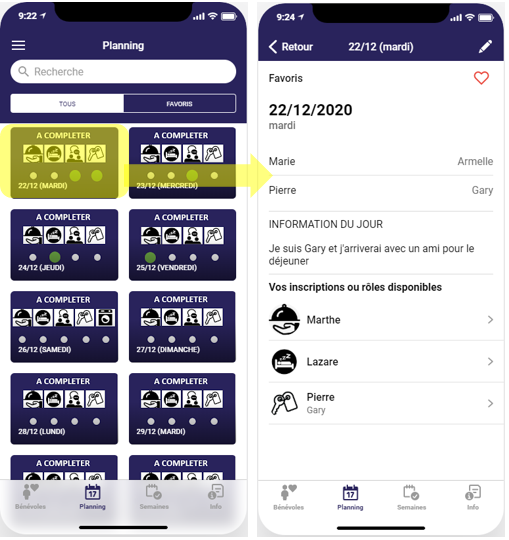Tap the pencil edit icon for 22/12 (mardi)

(x=485, y=46)
